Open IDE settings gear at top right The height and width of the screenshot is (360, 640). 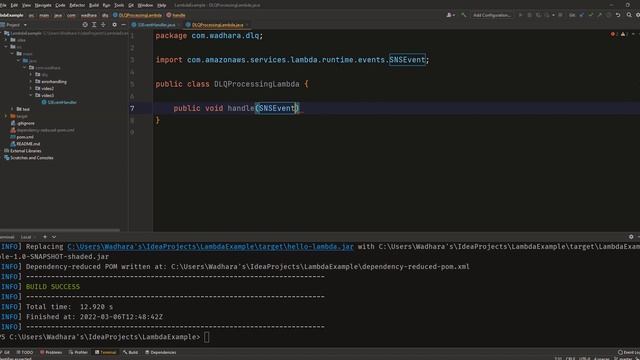[638, 15]
